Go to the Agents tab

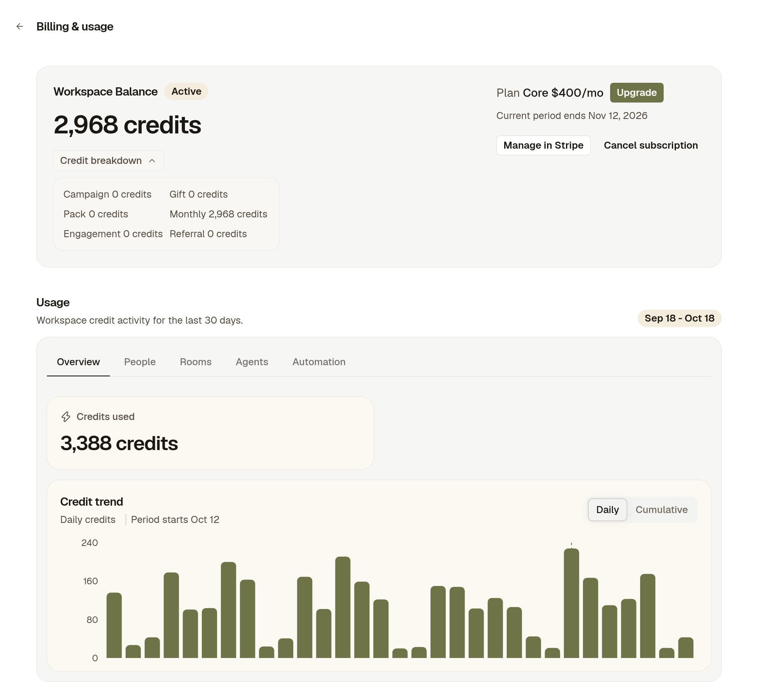(x=252, y=362)
